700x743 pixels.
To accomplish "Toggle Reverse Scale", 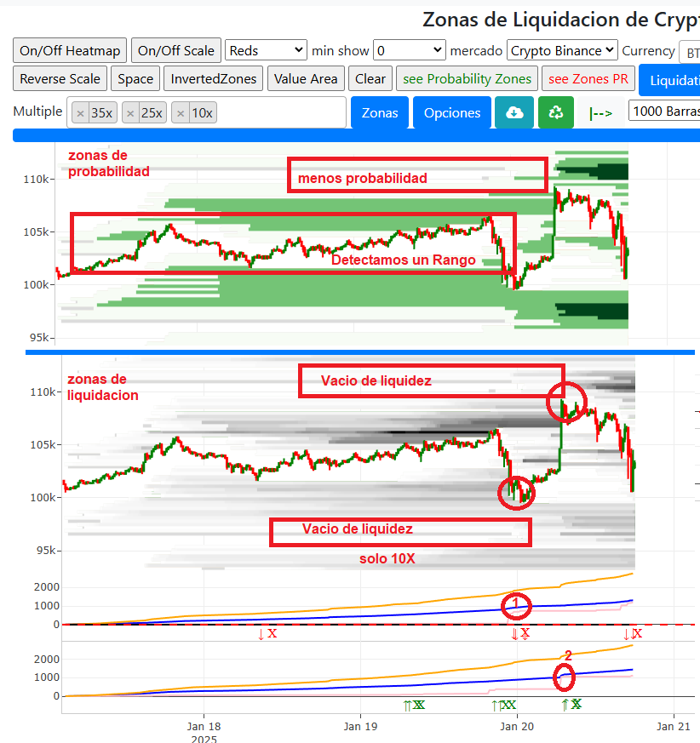I will click(x=60, y=79).
